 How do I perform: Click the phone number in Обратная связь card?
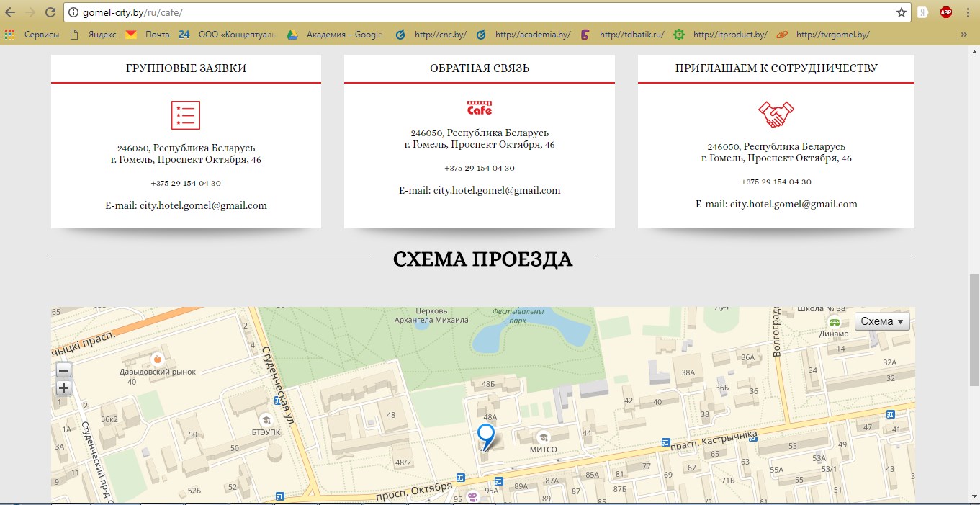(480, 168)
